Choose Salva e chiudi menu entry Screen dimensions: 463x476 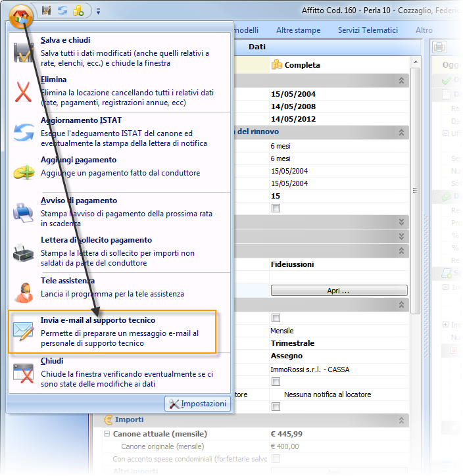[120, 51]
